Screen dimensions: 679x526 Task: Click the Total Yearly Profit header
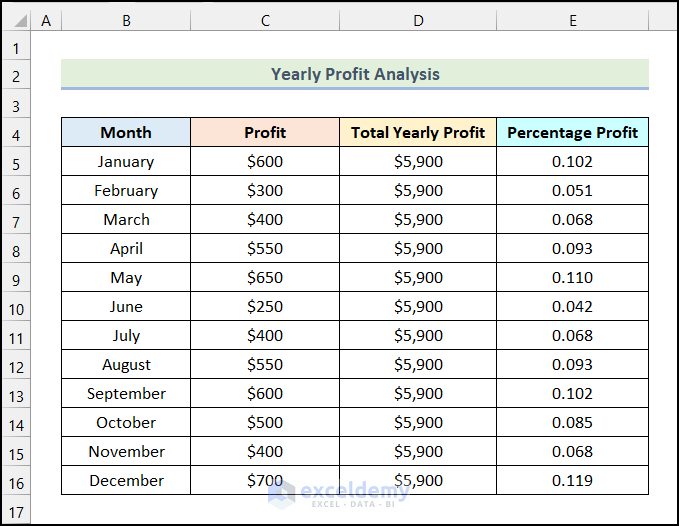[417, 132]
